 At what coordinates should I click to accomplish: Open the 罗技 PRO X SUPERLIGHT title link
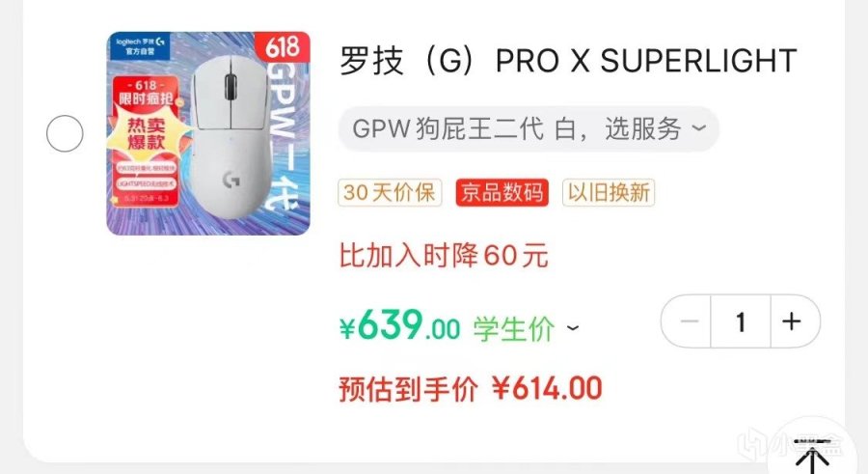pos(568,61)
